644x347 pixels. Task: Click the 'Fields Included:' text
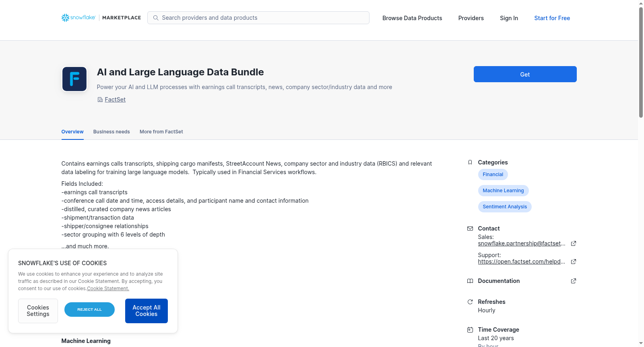[x=82, y=184]
